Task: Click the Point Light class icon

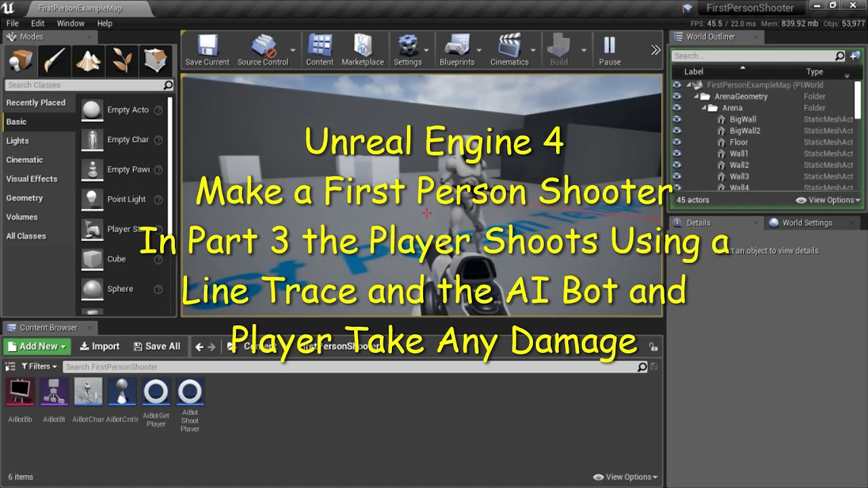Action: tap(92, 199)
